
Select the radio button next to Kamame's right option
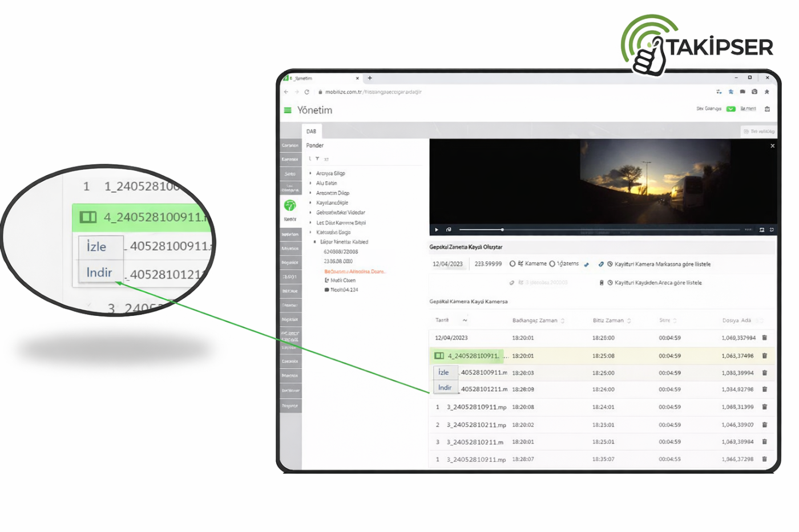[x=552, y=264]
